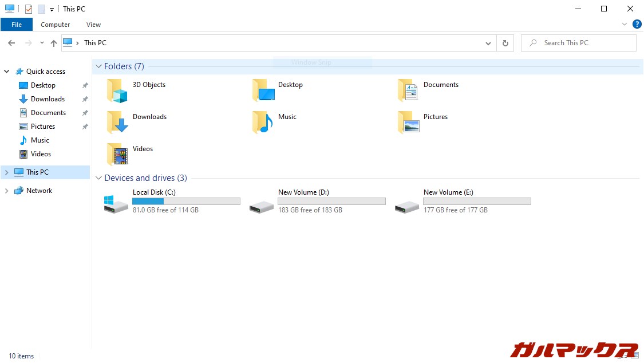This screenshot has height=363, width=644.
Task: Select the New Volume (D:) drive icon
Action: (x=262, y=206)
